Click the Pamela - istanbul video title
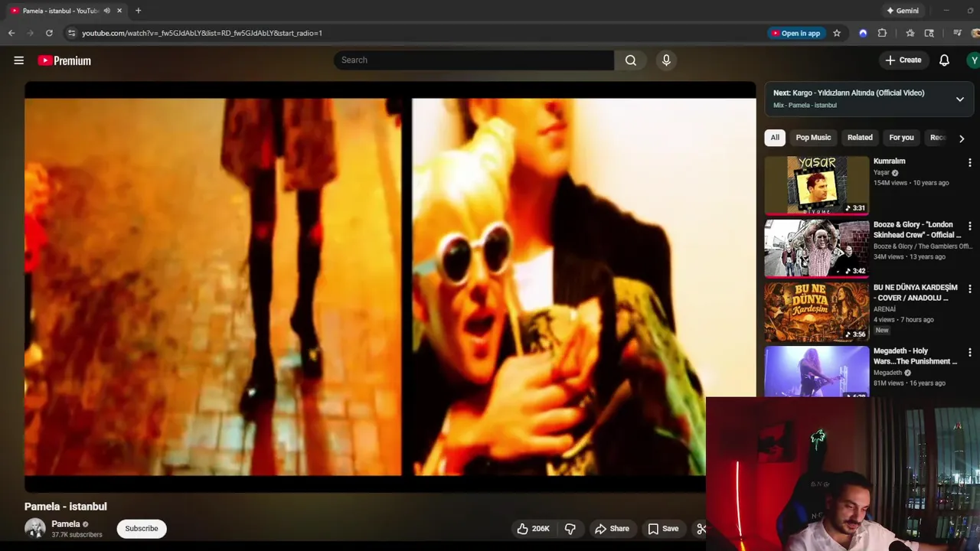980x551 pixels. (66, 507)
